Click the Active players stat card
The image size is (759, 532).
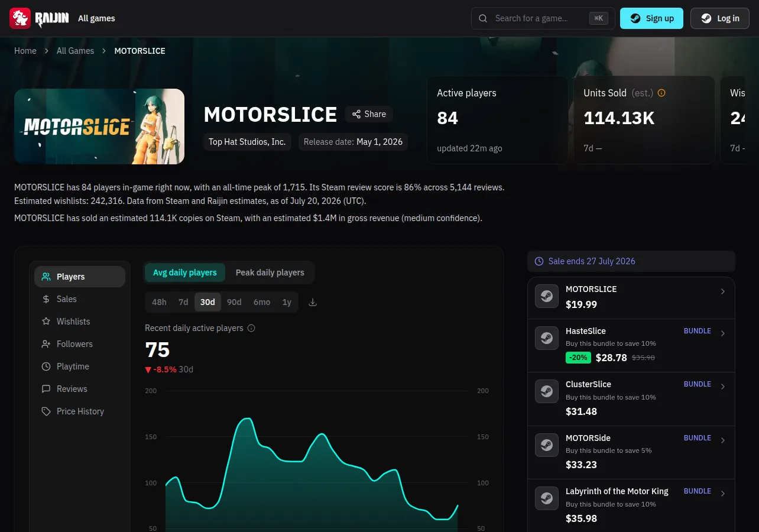[x=498, y=120]
